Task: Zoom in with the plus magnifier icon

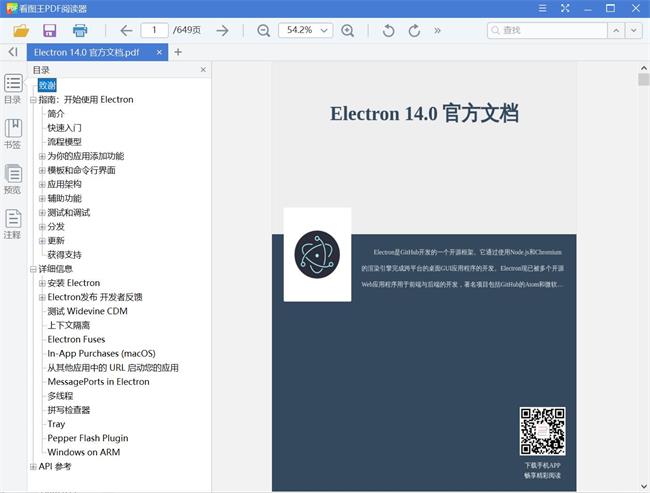Action: [x=347, y=30]
